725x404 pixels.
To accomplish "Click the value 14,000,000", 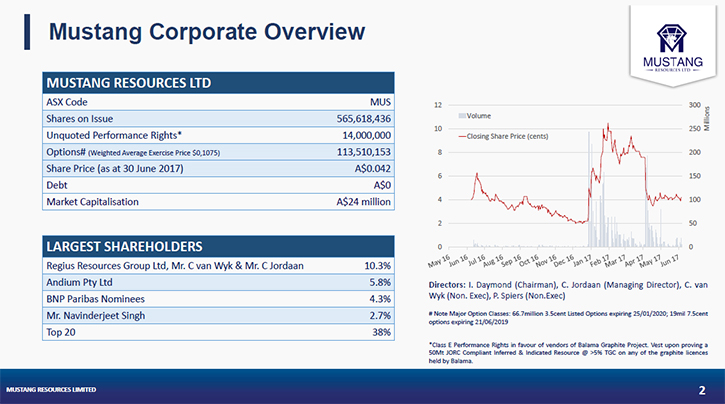I will click(x=366, y=135).
